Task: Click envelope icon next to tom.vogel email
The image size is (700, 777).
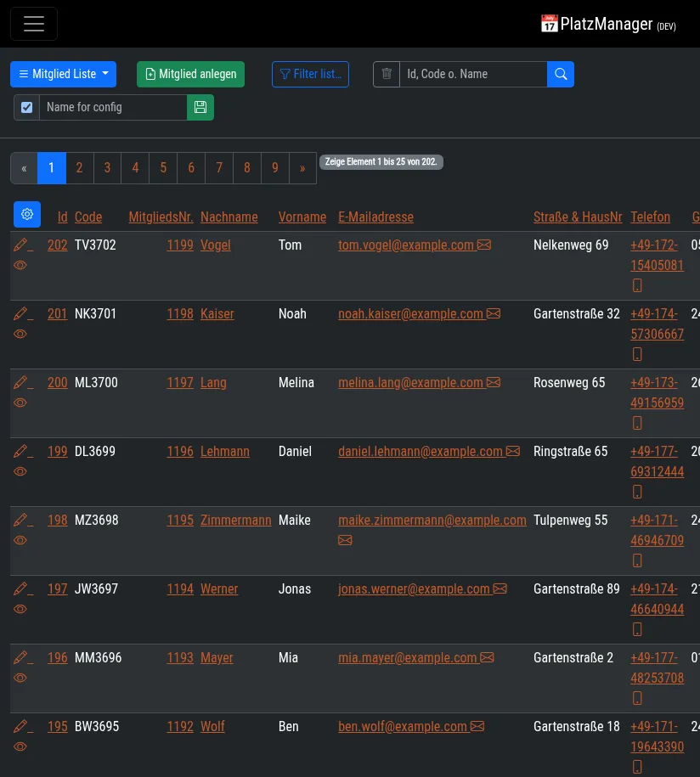Action: coord(484,245)
